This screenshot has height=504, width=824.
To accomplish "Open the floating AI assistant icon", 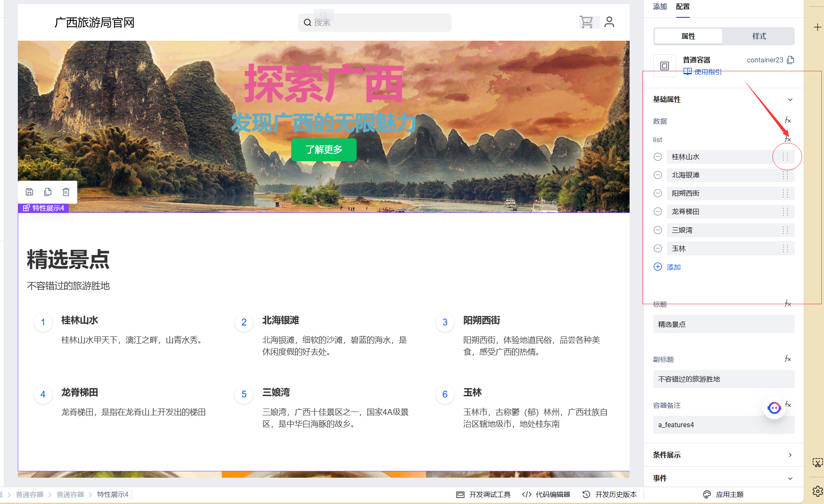I will coord(774,408).
